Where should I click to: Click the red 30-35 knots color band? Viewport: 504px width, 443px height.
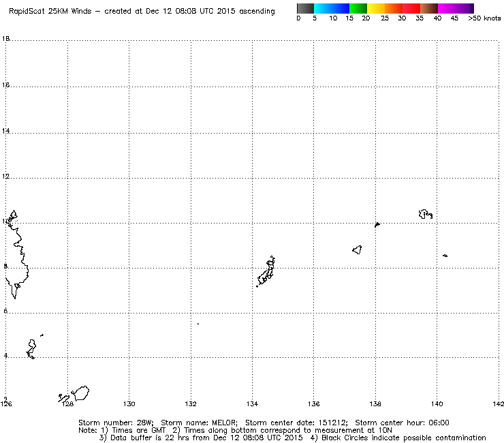coord(411,8)
